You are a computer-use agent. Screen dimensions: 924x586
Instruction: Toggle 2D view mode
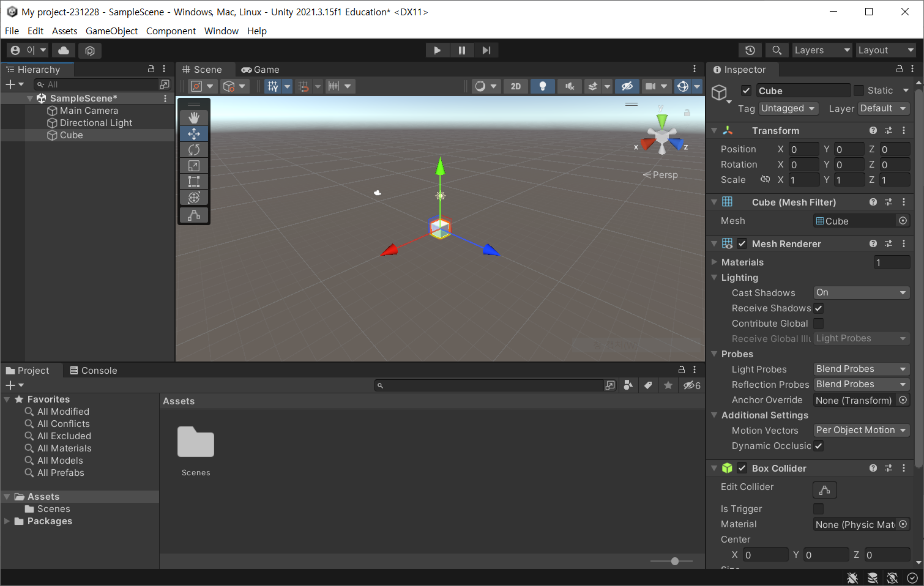[x=516, y=86]
